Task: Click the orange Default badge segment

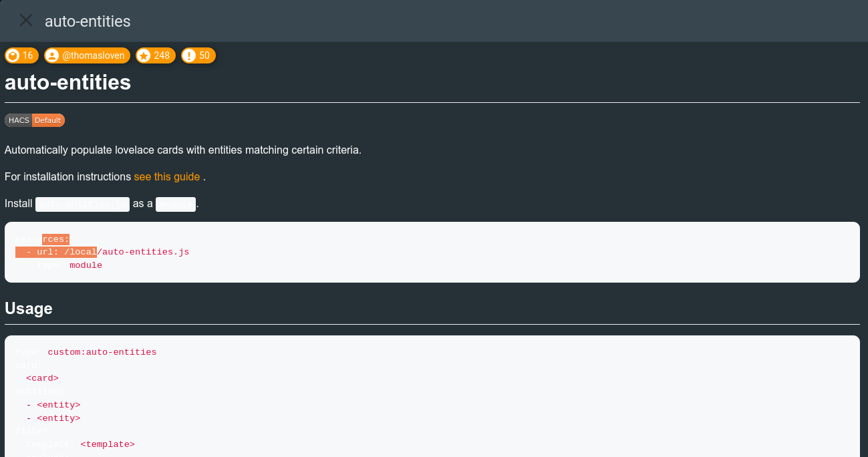Action: (x=48, y=120)
